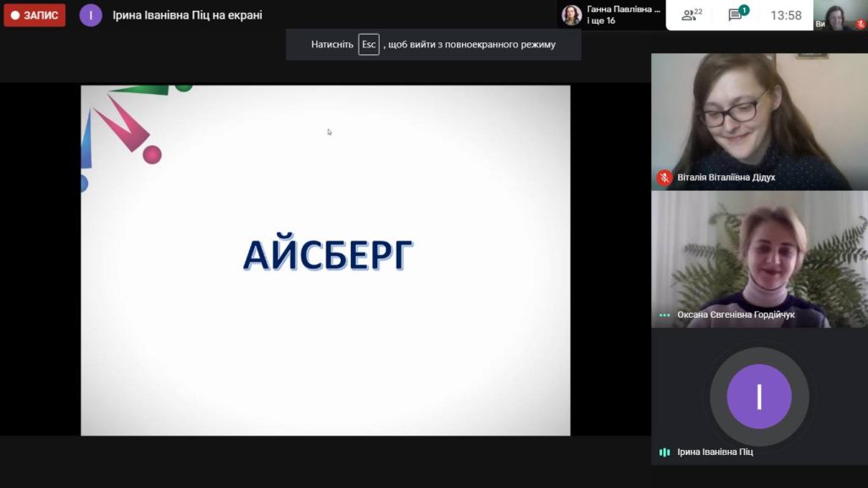Click the Esc key hint in the fullscreen banner
The height and width of the screenshot is (488, 868).
coord(369,44)
